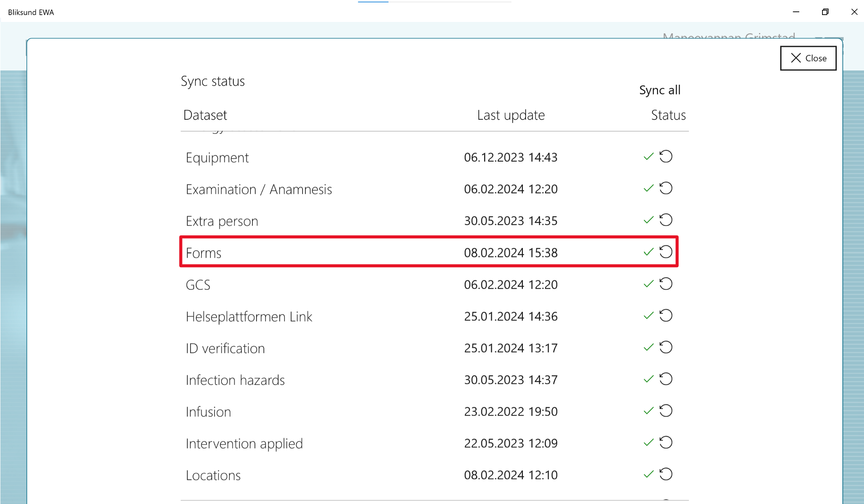Viewport: 864px width, 504px height.
Task: Click the Dataset column header
Action: tap(205, 115)
